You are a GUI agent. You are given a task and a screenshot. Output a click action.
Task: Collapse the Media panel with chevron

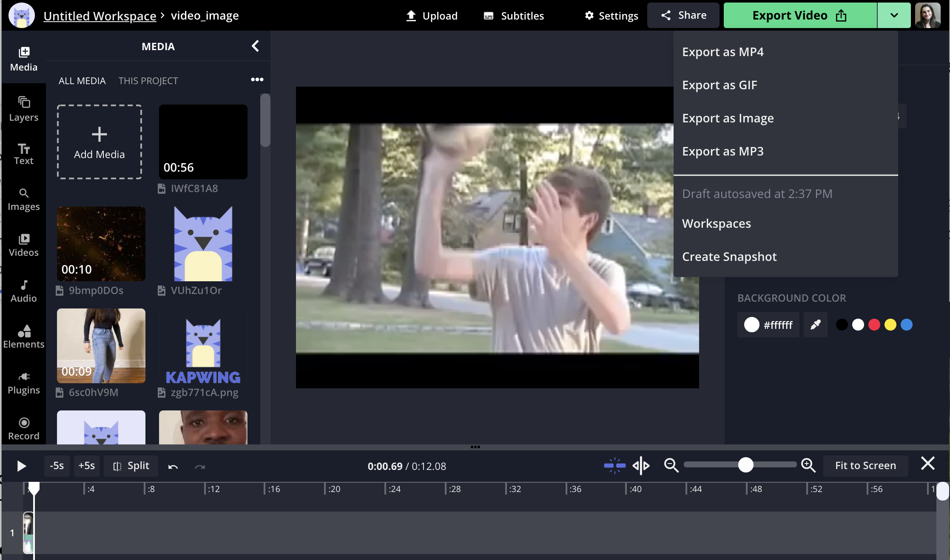coord(255,46)
